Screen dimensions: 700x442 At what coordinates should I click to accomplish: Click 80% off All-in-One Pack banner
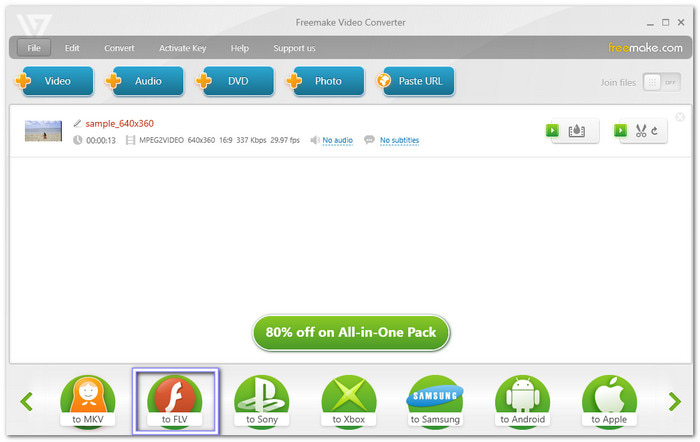pos(350,333)
